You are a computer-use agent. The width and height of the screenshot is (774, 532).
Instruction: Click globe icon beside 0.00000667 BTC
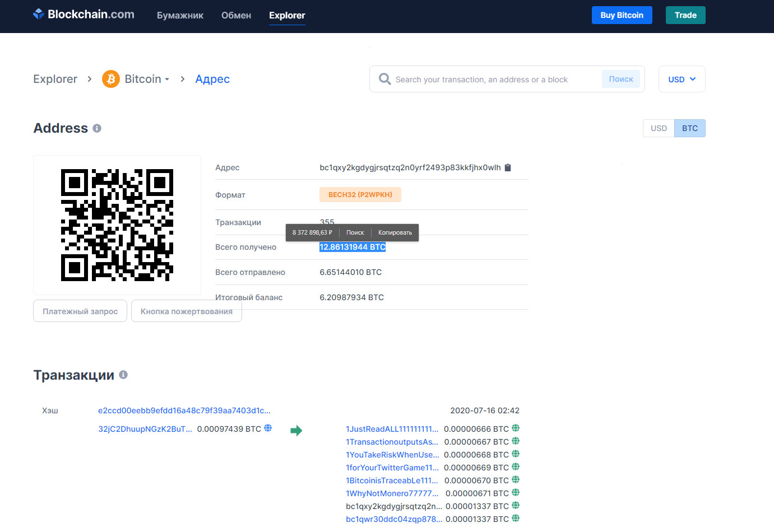pos(516,441)
